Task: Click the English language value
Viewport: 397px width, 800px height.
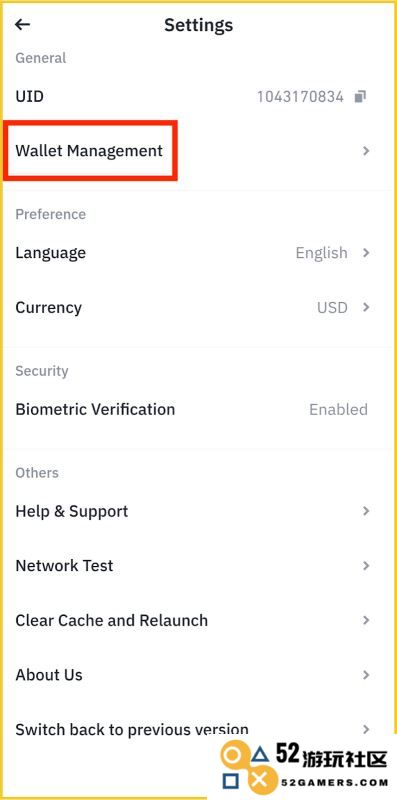Action: click(x=321, y=253)
